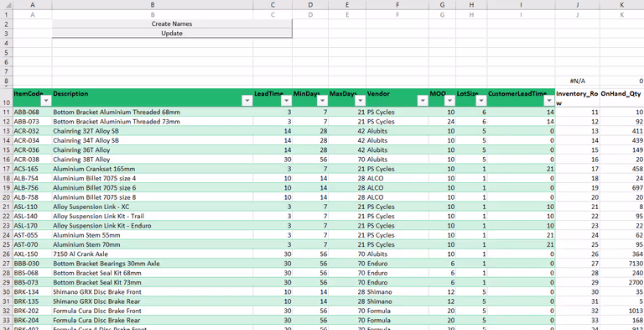Image resolution: width=644 pixels, height=330 pixels.
Task: Click the Inventory_Row header cell
Action: pyautogui.click(x=578, y=98)
